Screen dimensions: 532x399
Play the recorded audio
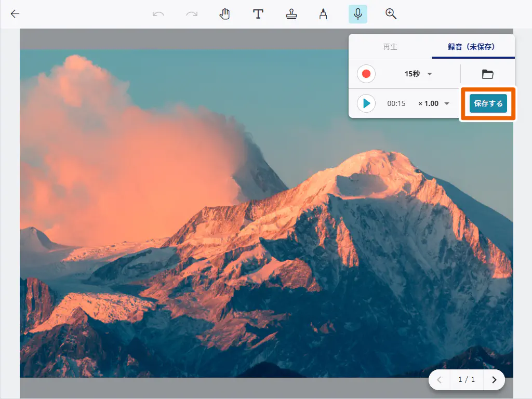coord(366,103)
